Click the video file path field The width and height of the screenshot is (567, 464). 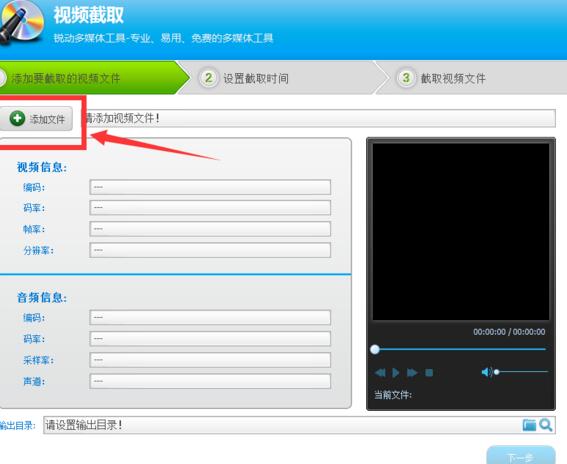tap(320, 118)
